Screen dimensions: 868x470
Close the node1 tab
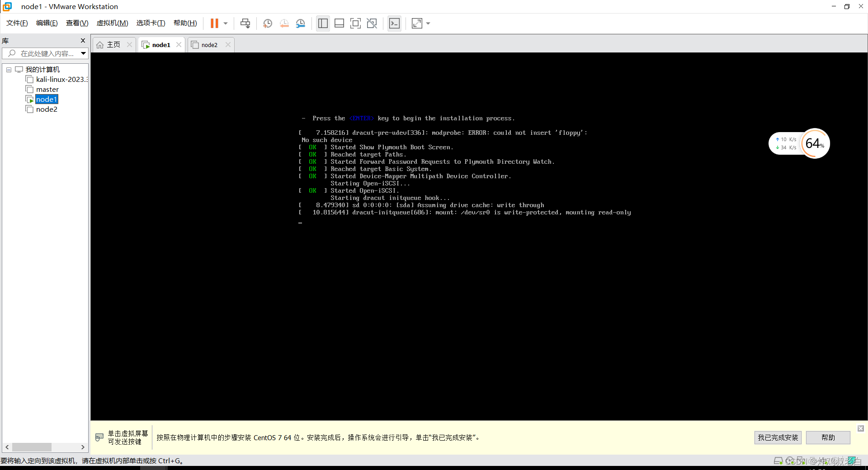179,44
